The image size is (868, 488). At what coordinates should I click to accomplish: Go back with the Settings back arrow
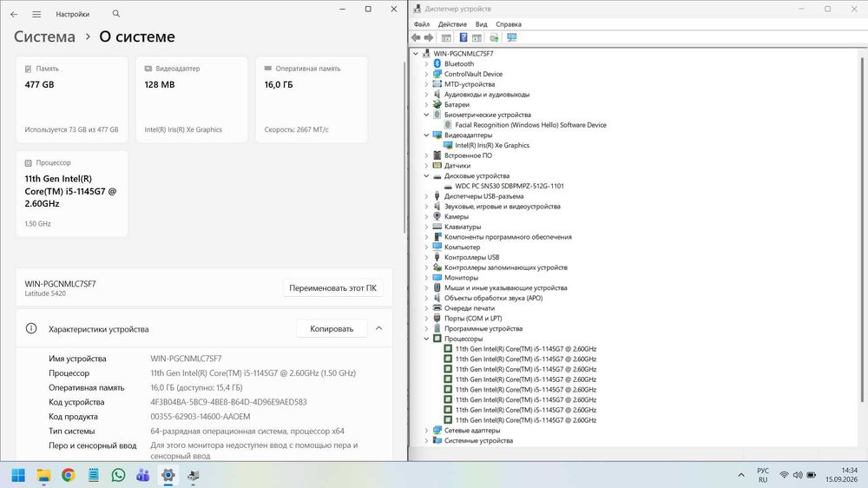tap(14, 14)
